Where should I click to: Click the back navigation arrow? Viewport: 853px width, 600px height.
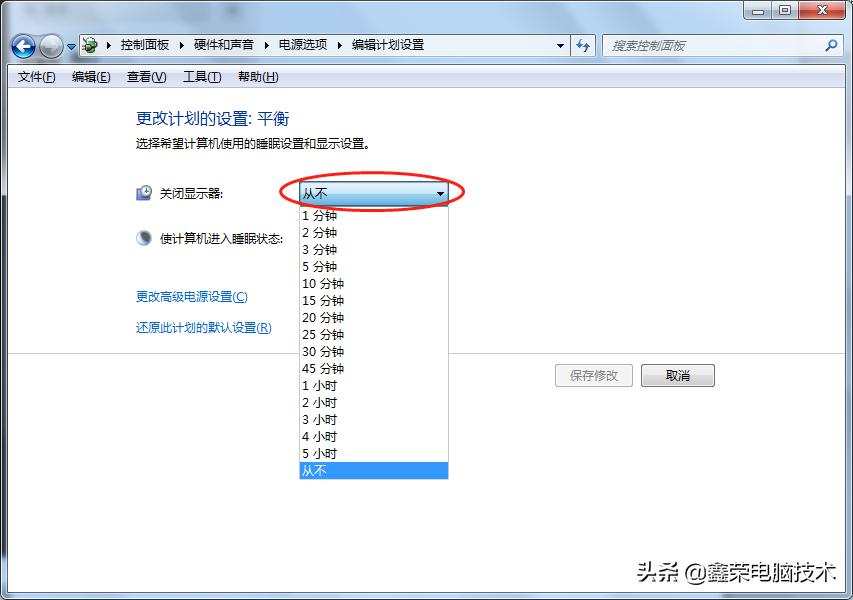pyautogui.click(x=22, y=46)
